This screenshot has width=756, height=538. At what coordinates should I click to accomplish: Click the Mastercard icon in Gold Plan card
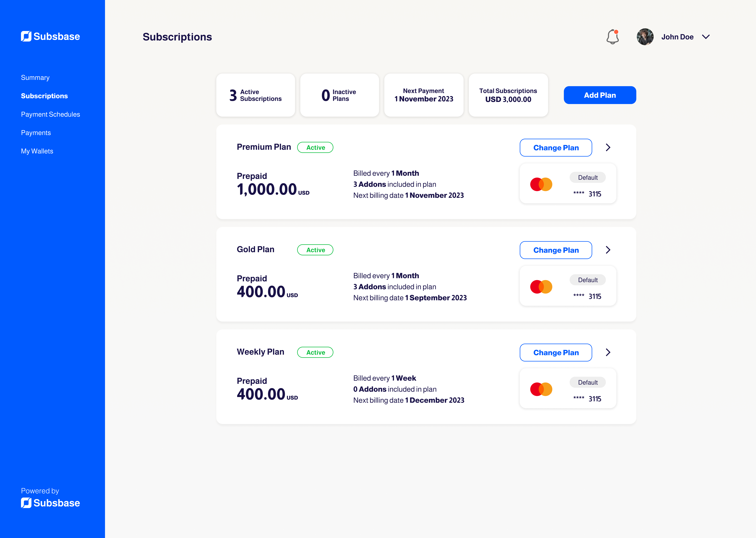(x=541, y=287)
